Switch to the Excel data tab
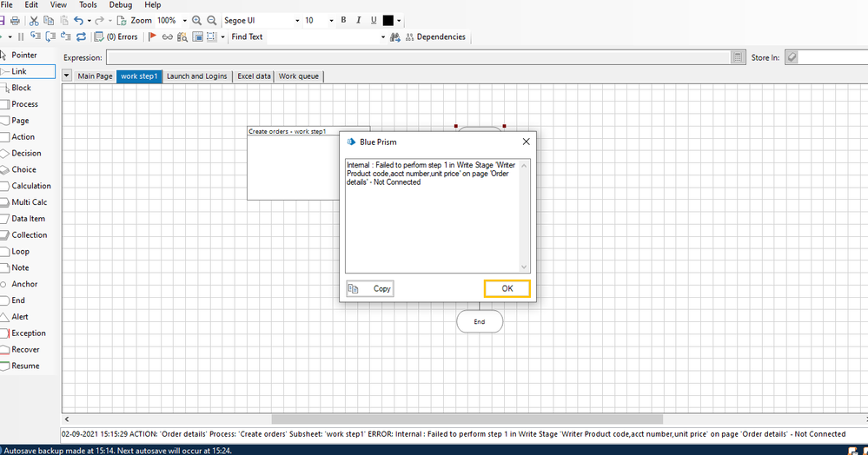868x455 pixels. click(x=254, y=76)
